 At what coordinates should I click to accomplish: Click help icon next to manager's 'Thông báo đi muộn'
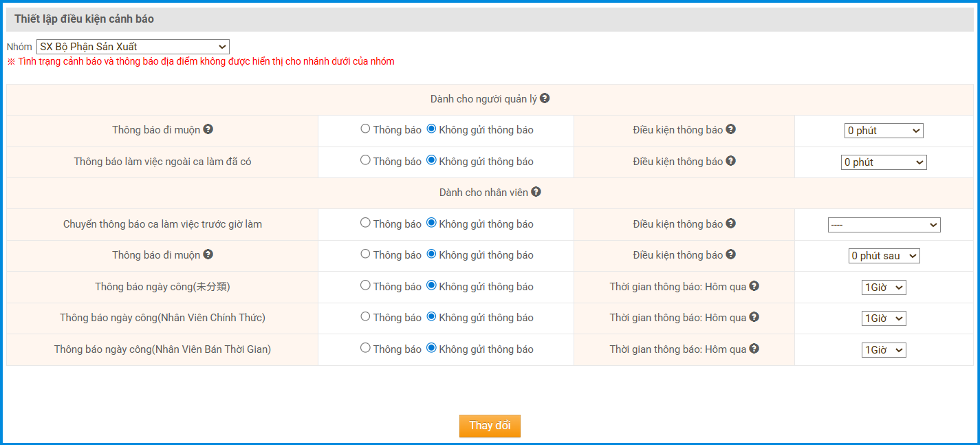[x=208, y=129]
